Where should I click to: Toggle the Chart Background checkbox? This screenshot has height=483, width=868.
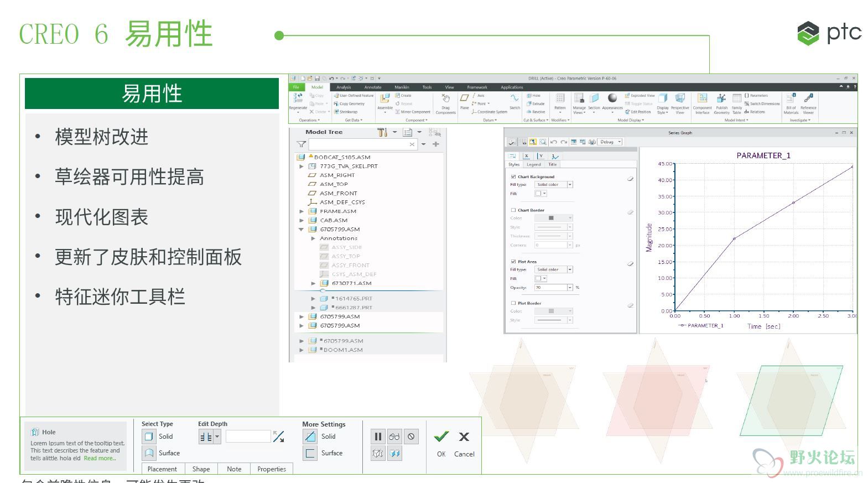tap(513, 177)
